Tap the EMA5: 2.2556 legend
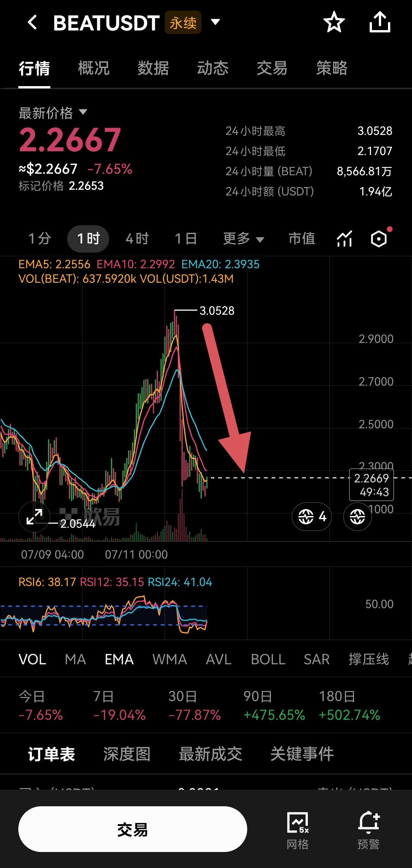Screen dimensions: 412x868 (x=54, y=264)
